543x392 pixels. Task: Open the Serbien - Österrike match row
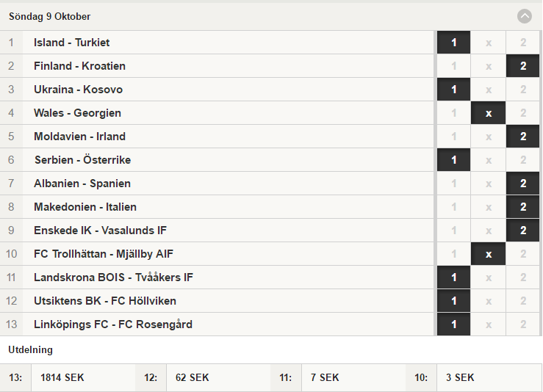[217, 160]
